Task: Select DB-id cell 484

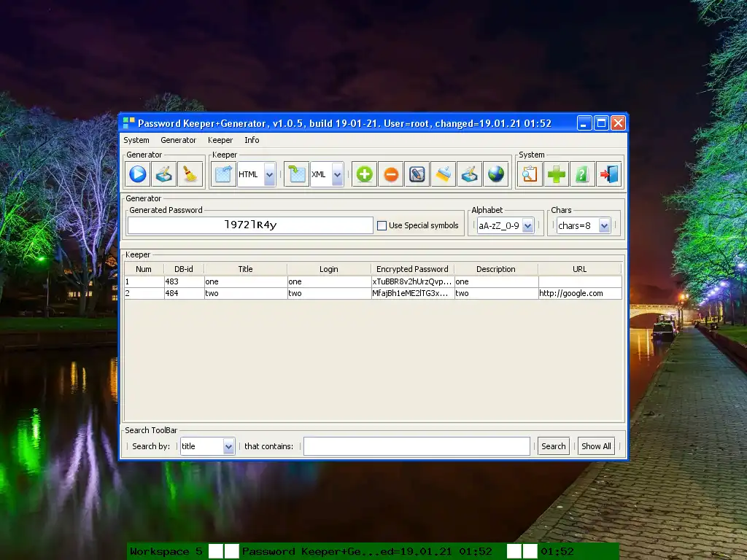Action: (x=183, y=293)
